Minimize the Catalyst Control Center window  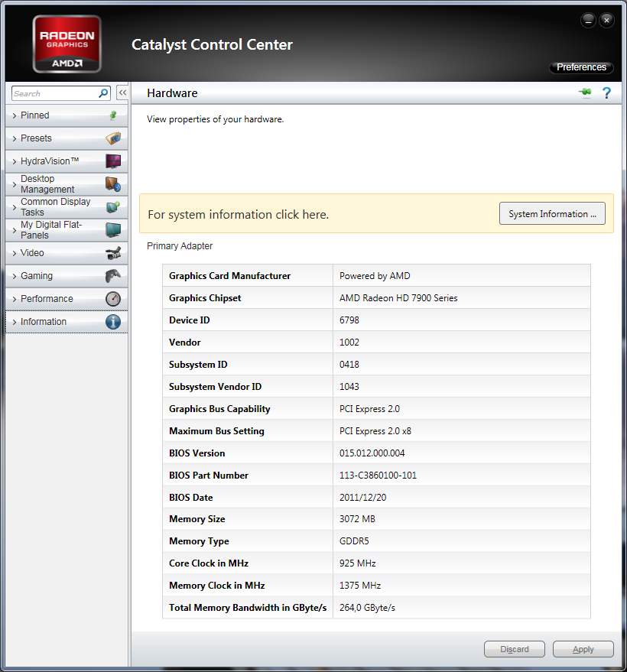588,20
